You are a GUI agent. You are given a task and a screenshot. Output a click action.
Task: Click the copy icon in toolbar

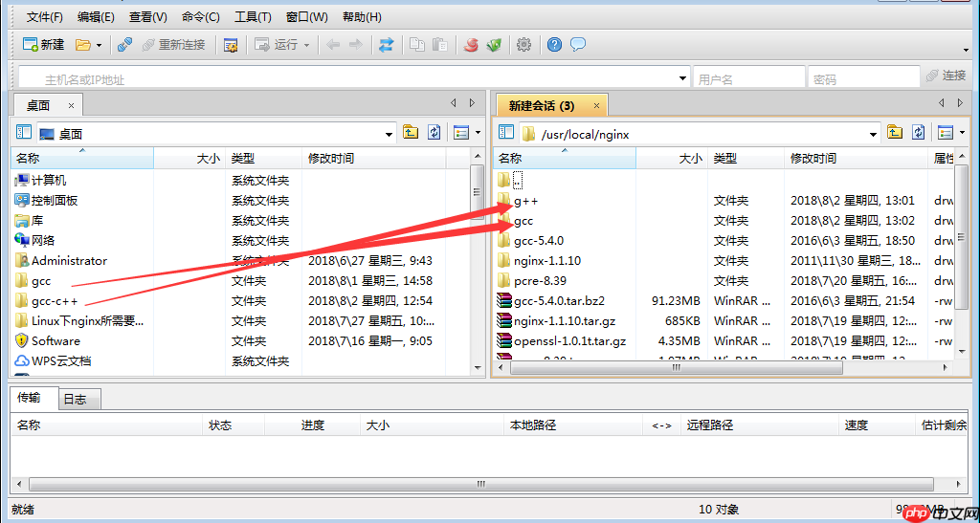point(417,44)
